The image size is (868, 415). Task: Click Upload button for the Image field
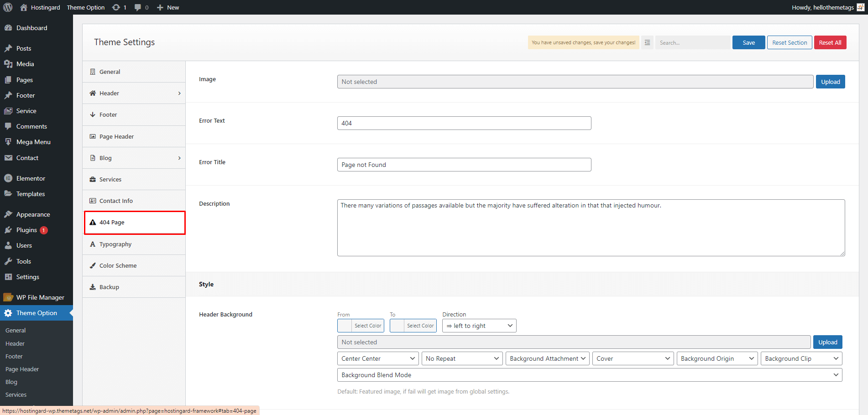point(830,82)
